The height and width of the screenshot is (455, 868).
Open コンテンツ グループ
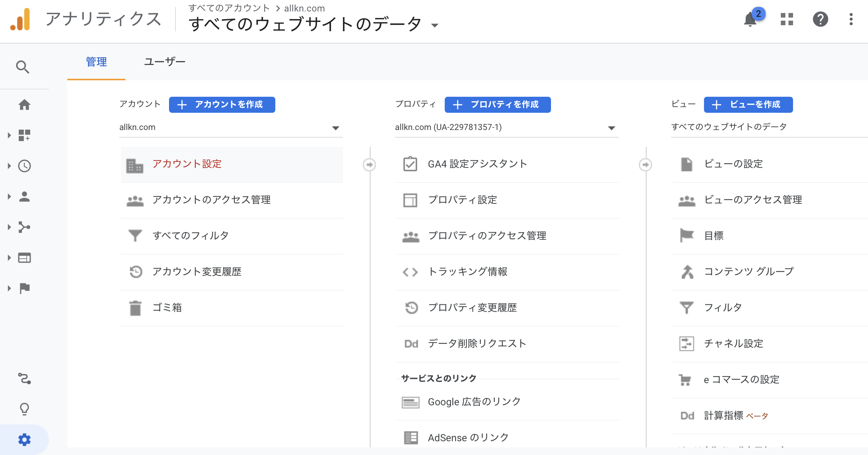click(770, 272)
